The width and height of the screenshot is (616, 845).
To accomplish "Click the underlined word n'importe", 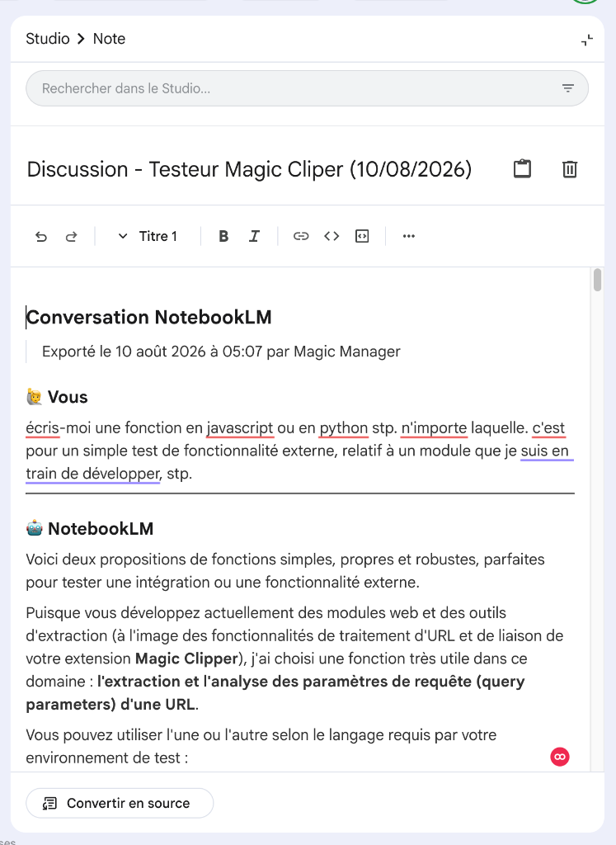I will coord(434,428).
